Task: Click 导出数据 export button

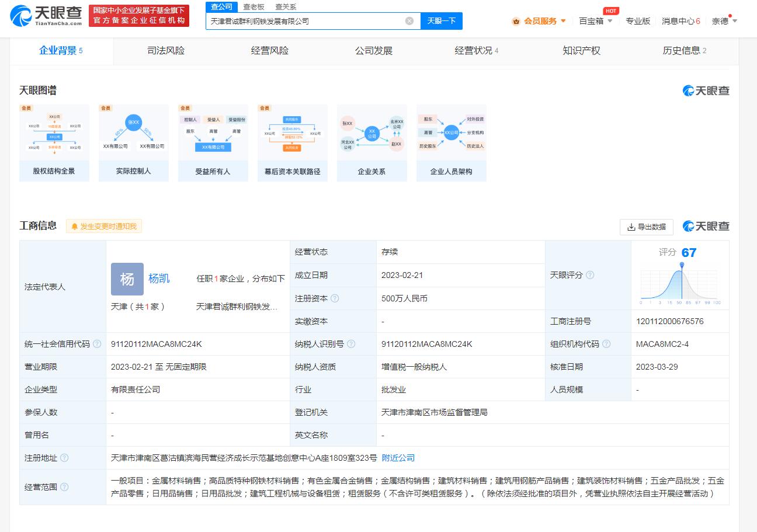Action: point(646,227)
